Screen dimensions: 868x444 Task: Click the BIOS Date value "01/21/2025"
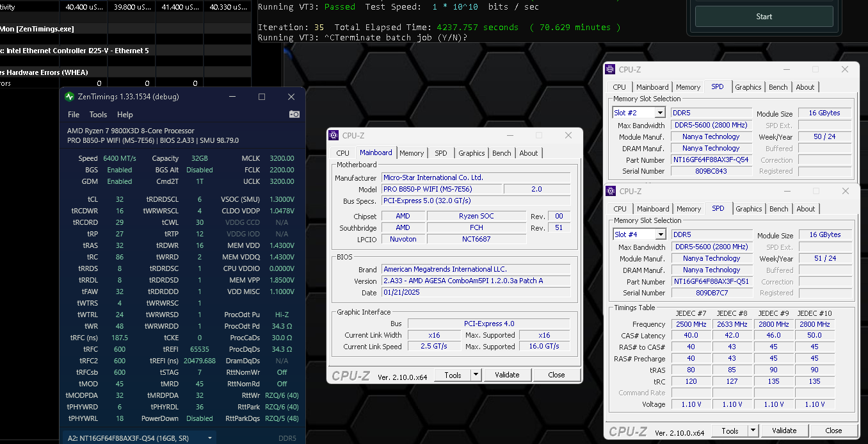(476, 292)
